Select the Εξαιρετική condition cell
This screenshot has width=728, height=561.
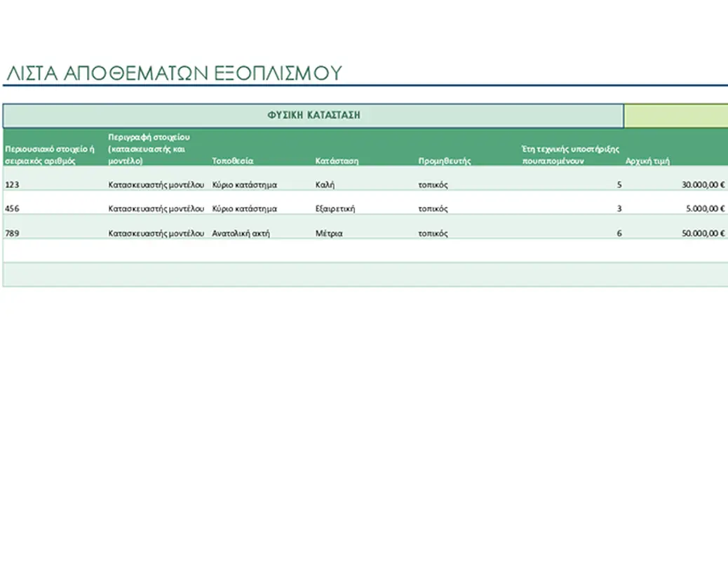click(336, 209)
